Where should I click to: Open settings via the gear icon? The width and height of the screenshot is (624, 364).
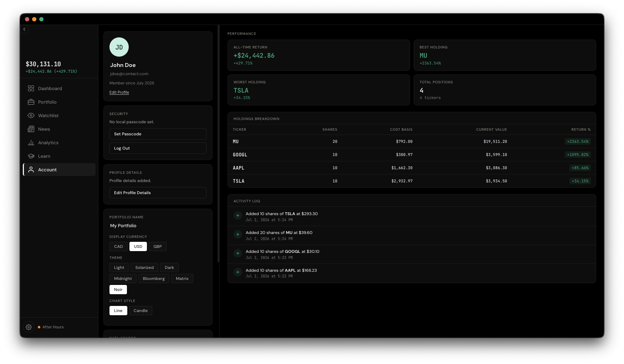point(29,327)
